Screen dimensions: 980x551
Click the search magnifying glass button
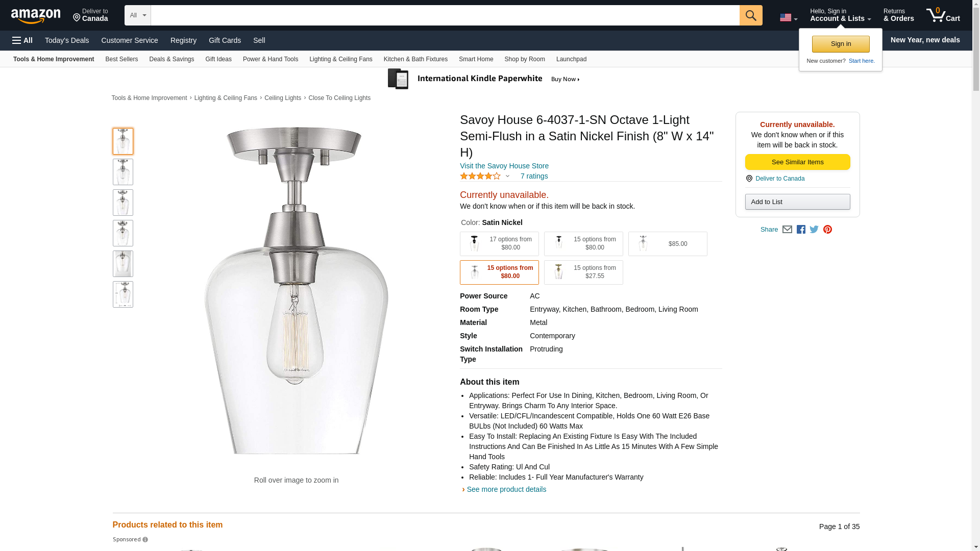(x=750, y=15)
